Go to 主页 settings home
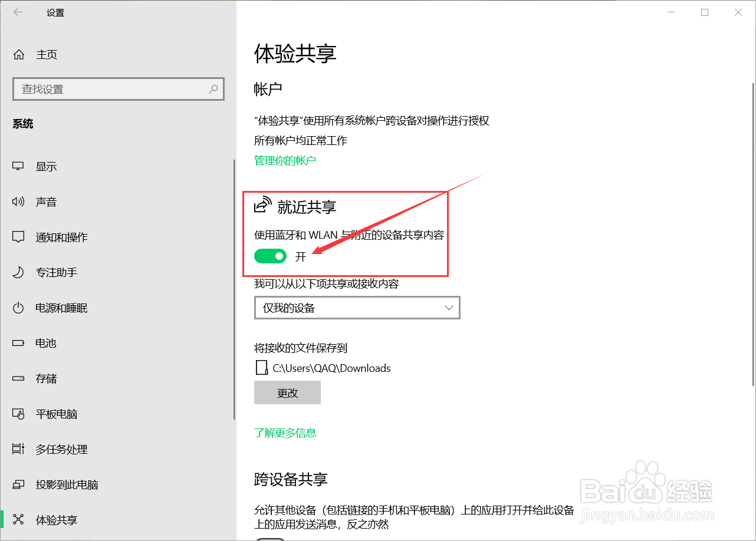Viewport: 756px width, 541px height. (x=118, y=55)
